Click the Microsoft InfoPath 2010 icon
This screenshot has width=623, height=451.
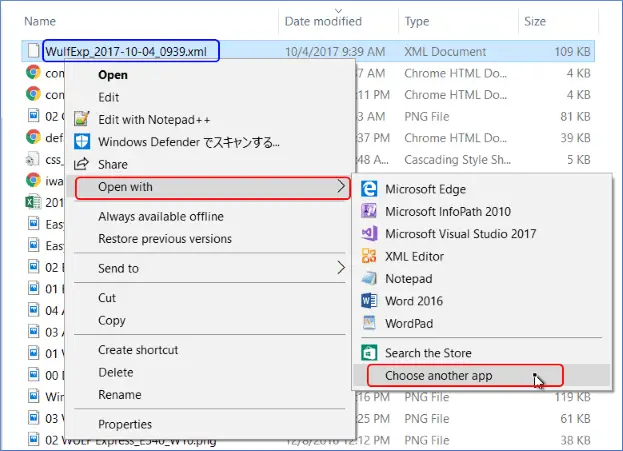[369, 211]
